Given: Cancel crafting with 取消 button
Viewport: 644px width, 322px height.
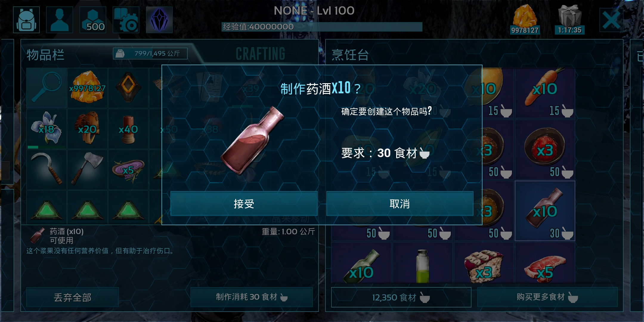Looking at the screenshot, I should 400,204.
